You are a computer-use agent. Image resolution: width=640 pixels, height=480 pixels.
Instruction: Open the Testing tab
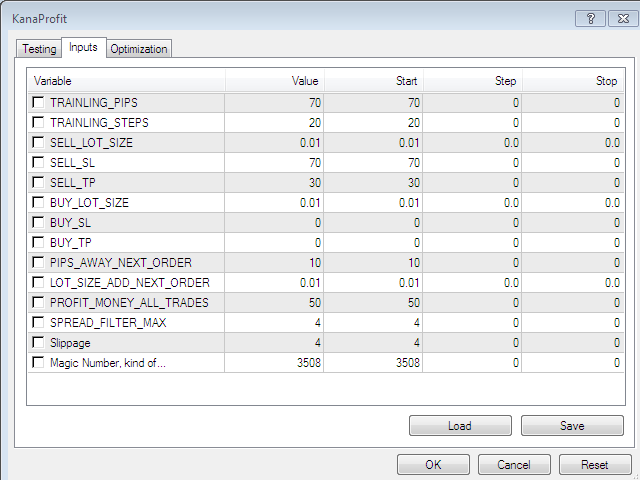coord(39,49)
